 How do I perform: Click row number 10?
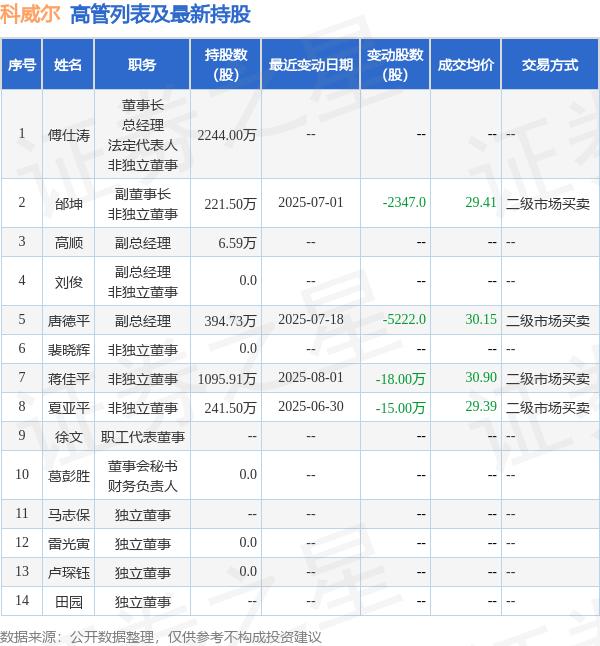tap(22, 474)
